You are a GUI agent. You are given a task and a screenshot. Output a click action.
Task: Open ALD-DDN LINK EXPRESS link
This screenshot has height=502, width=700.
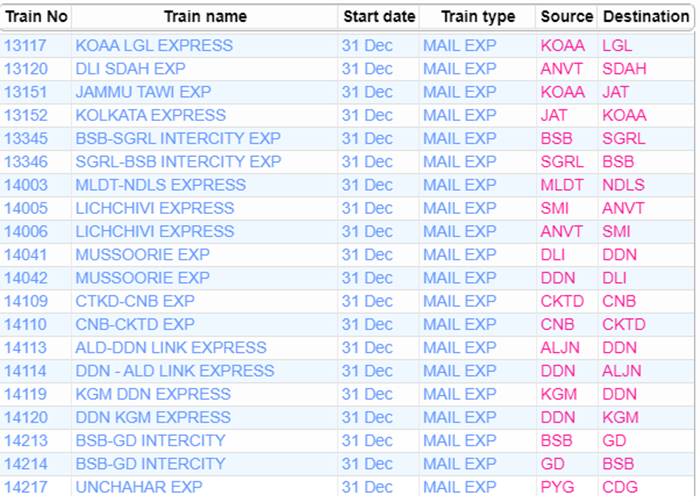click(171, 348)
